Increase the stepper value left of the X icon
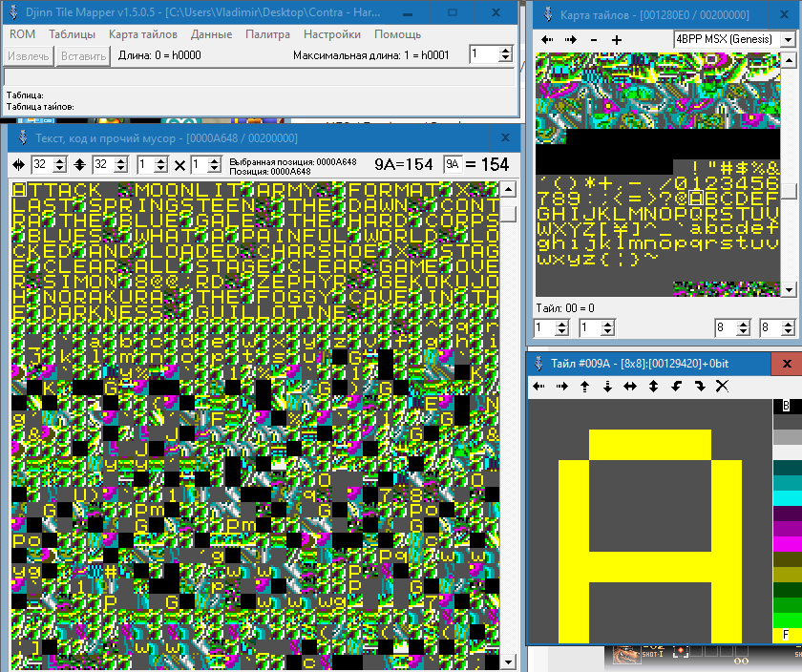The image size is (802, 672). coord(160,161)
